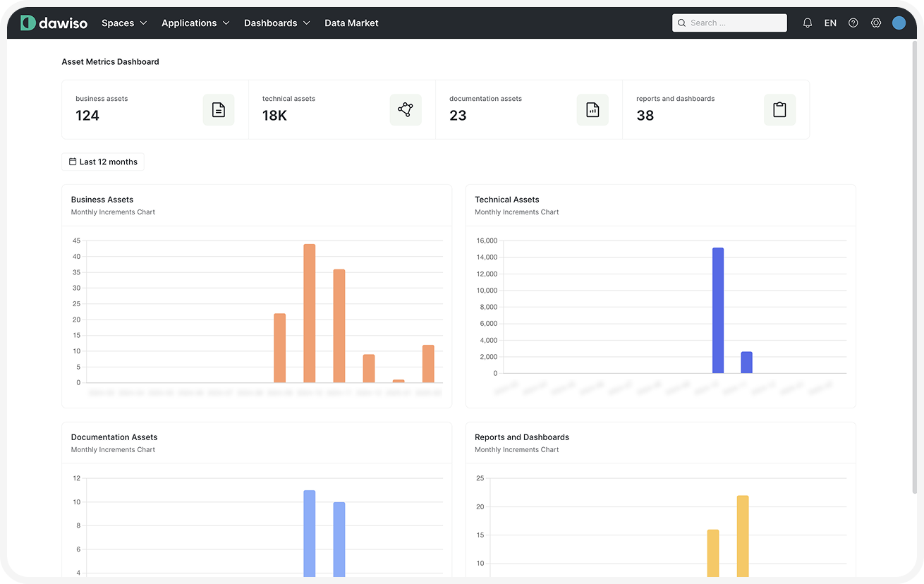Click the EN language selector

pos(830,23)
